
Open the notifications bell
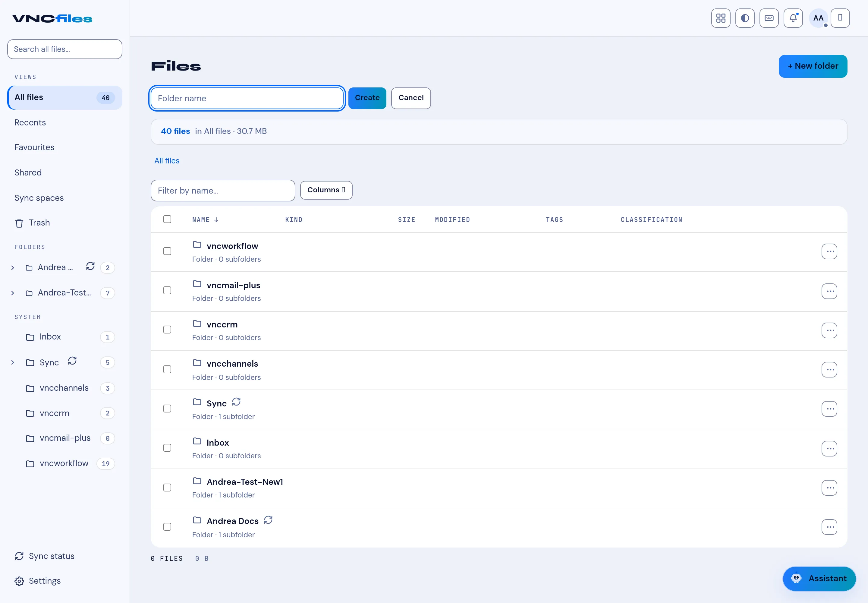pos(793,18)
